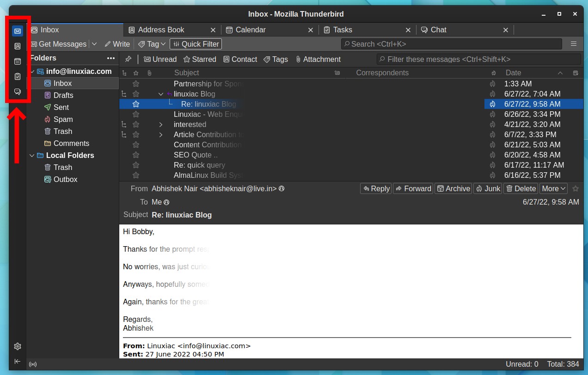Toggle the Attachment quick filter
The image size is (588, 375).
pos(318,60)
